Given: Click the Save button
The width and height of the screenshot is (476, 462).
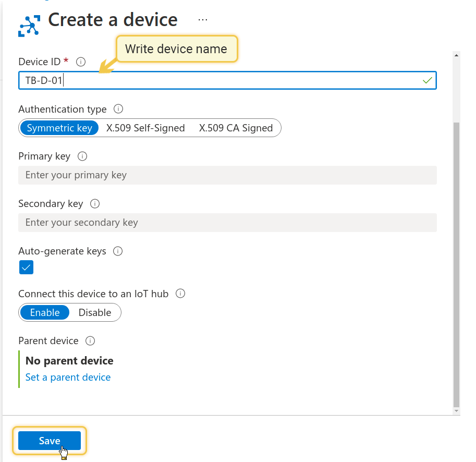Looking at the screenshot, I should 50,441.
